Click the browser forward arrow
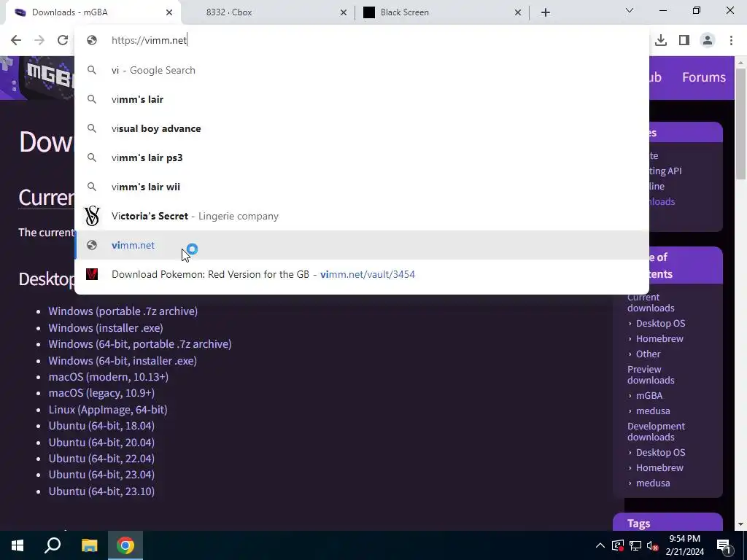Viewport: 747px width, 560px height. tap(39, 40)
